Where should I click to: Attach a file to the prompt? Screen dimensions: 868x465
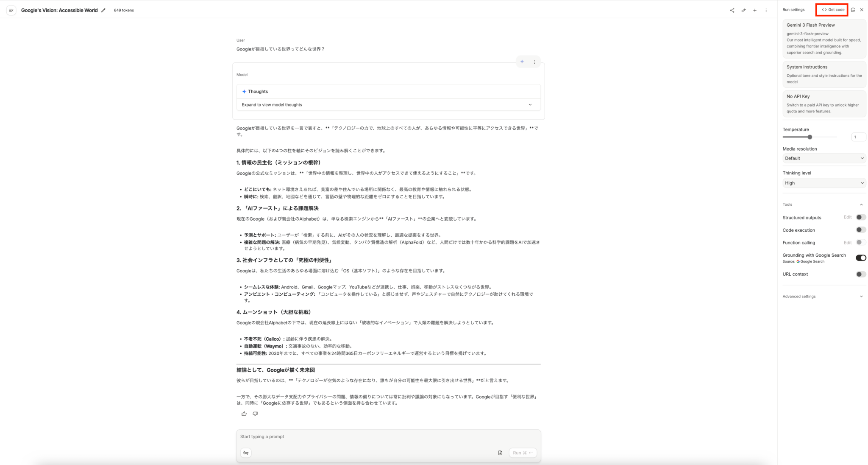[x=500, y=453]
